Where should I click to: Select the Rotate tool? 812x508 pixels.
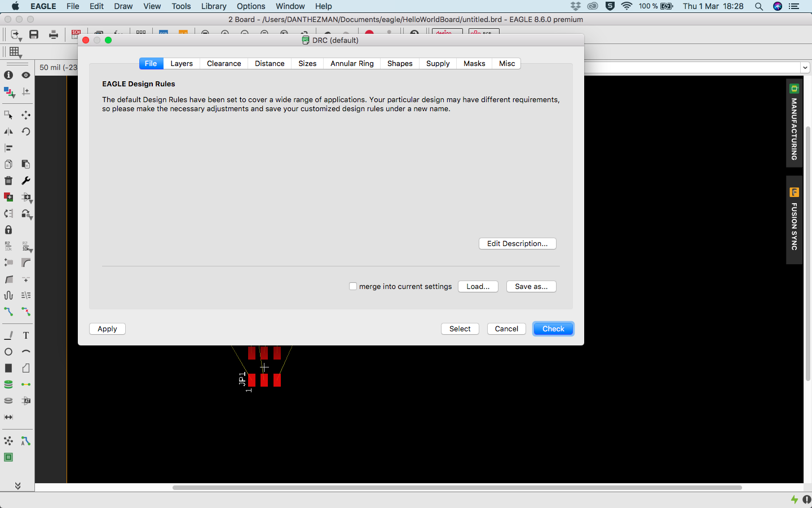pos(26,132)
